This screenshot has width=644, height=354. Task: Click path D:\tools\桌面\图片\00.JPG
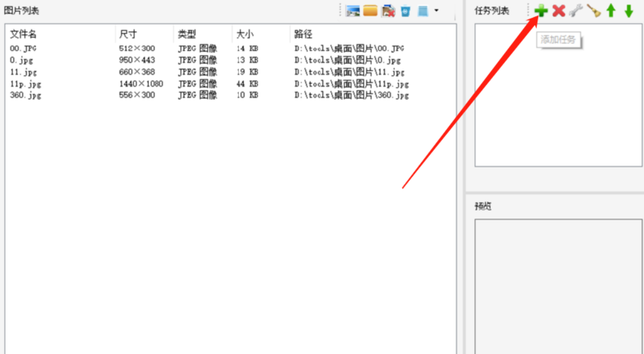[x=349, y=49]
